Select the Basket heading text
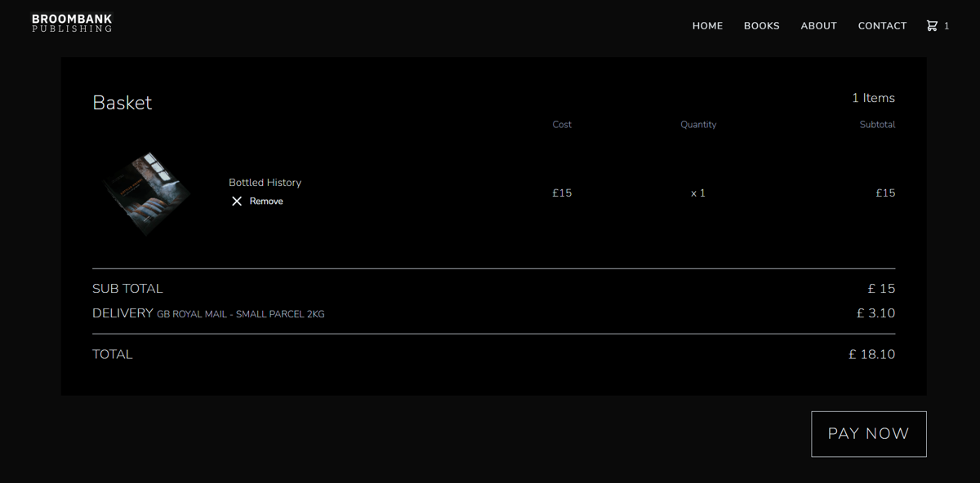 point(122,103)
